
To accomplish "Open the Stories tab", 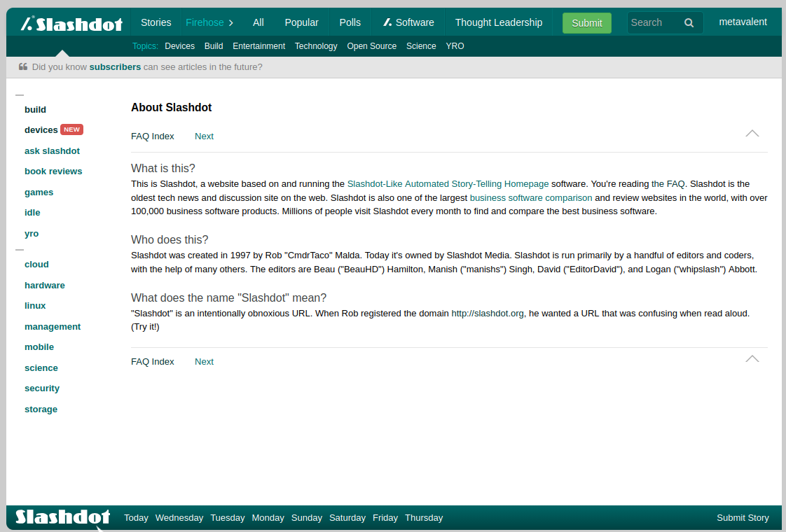I will click(156, 22).
